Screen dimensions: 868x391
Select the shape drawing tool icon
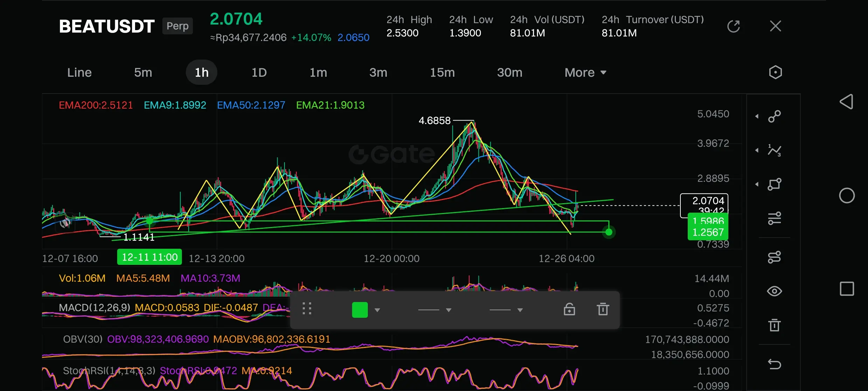tap(774, 184)
